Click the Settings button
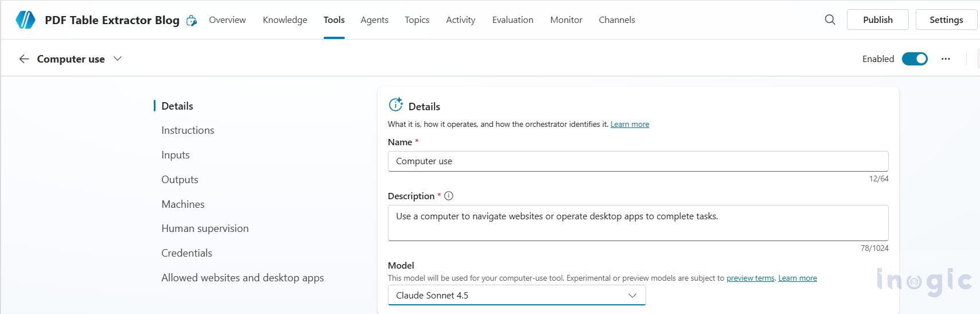The width and height of the screenshot is (980, 314). point(946,20)
